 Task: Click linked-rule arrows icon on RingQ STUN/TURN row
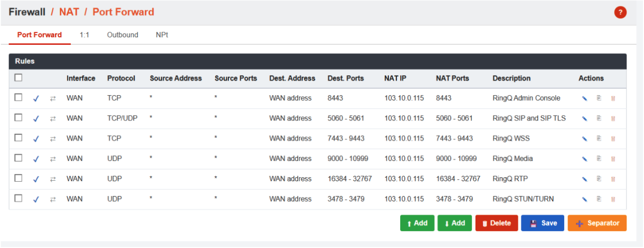(53, 200)
